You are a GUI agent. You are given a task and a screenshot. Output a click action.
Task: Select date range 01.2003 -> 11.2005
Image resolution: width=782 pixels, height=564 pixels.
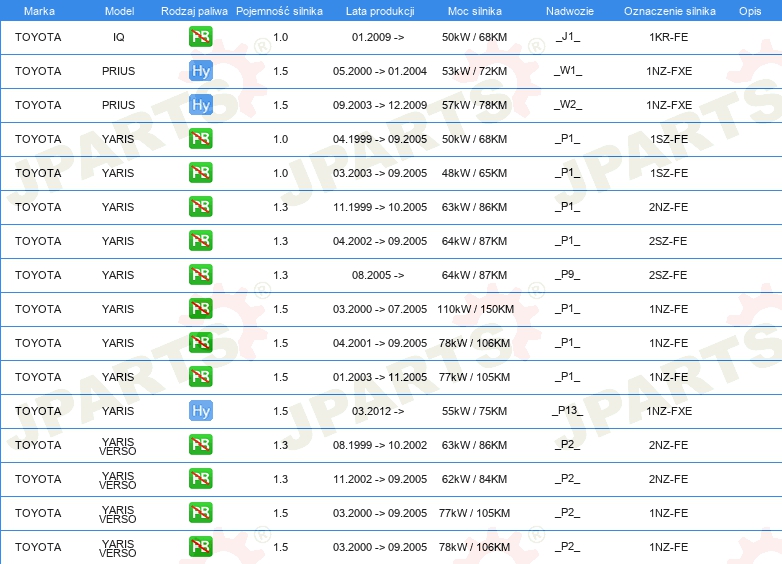[380, 376]
